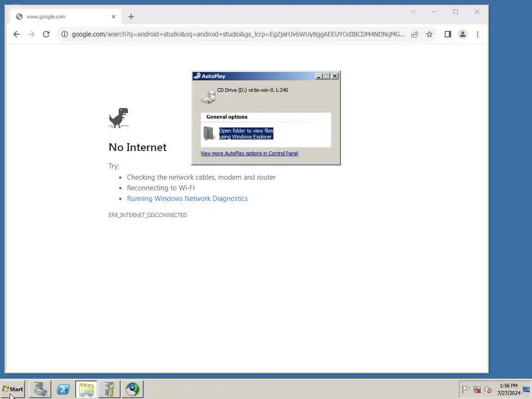This screenshot has height=399, width=532.
Task: Choose Open folder to view files option
Action: pyautogui.click(x=246, y=133)
